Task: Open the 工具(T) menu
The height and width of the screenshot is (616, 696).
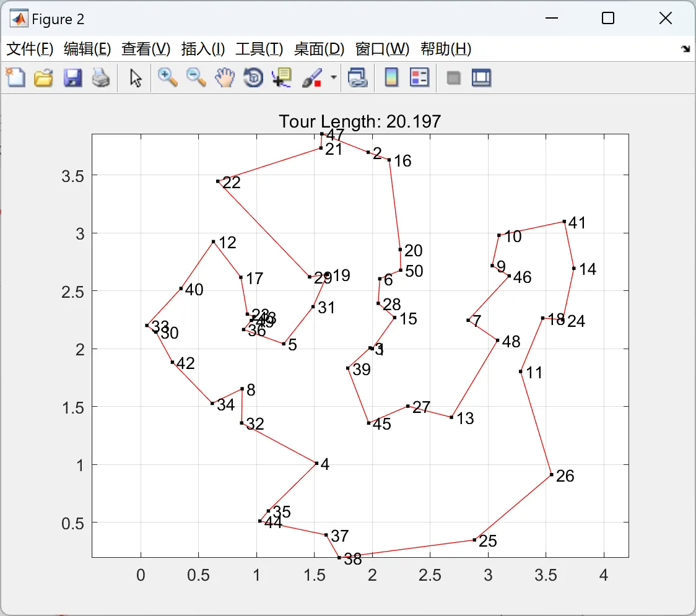Action: point(259,49)
